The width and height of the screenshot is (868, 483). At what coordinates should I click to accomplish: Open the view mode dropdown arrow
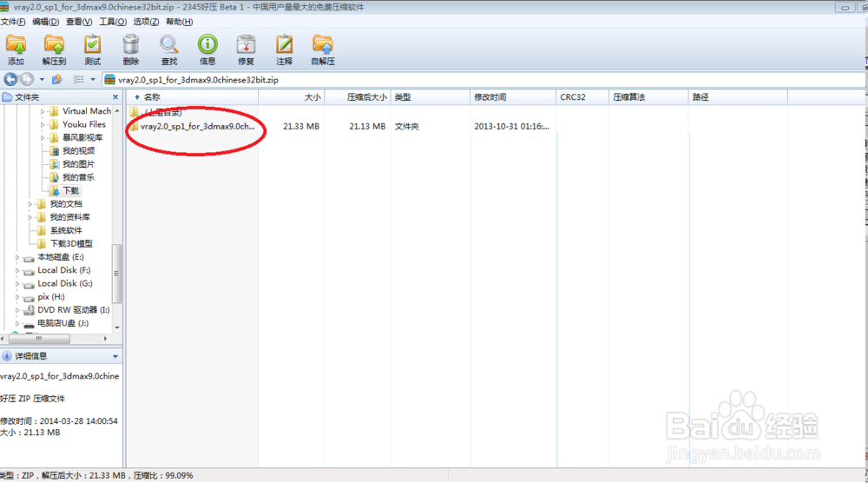click(x=93, y=80)
